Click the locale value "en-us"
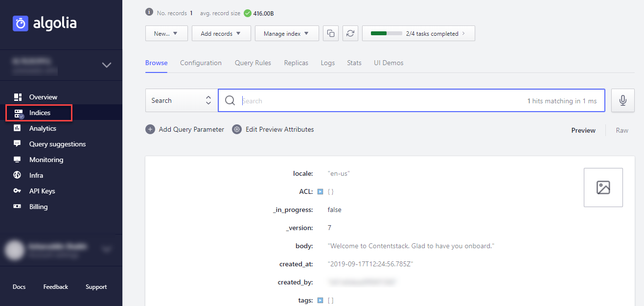Screen dimensions: 644x306 [339, 173]
